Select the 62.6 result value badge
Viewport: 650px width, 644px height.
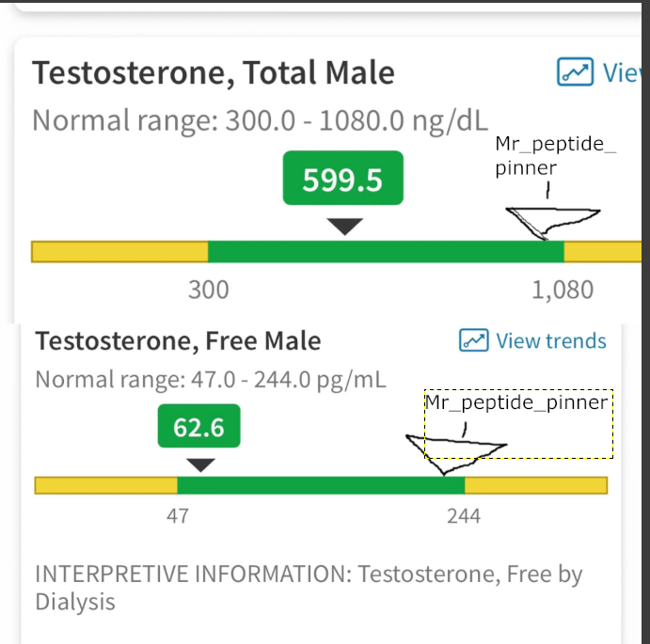(198, 427)
